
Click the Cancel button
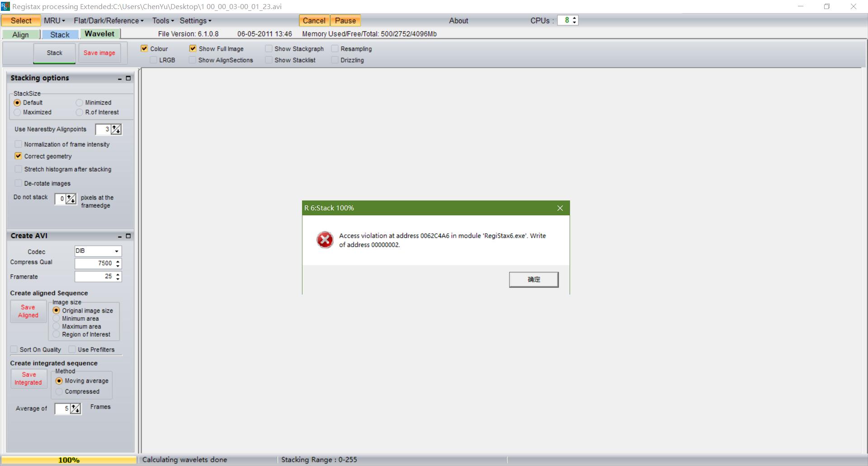click(x=314, y=21)
